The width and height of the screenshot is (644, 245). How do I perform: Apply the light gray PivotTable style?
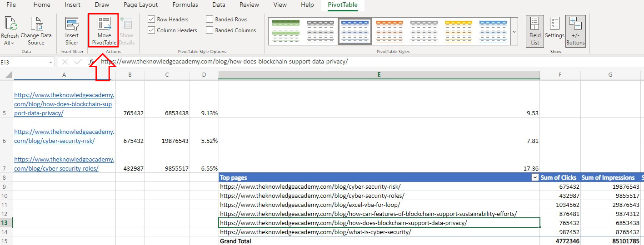(424, 32)
